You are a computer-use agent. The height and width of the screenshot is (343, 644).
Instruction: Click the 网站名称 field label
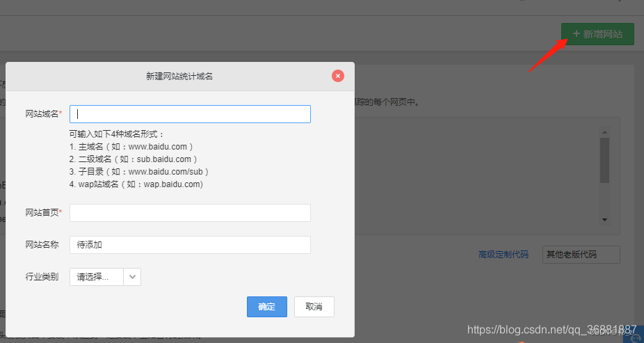click(x=42, y=245)
